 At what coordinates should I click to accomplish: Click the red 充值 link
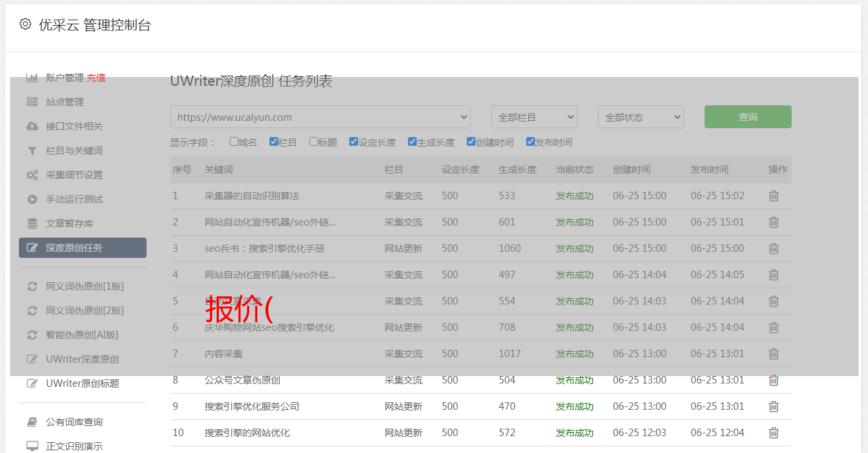pyautogui.click(x=96, y=78)
